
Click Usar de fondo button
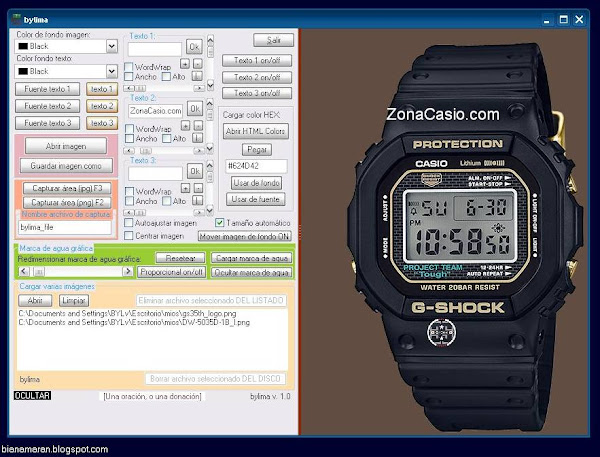[x=256, y=183]
